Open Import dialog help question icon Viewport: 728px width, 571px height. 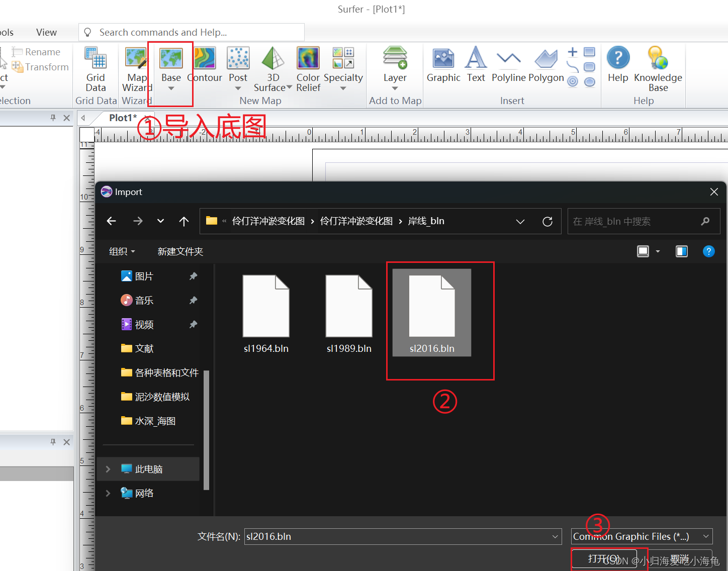[708, 251]
